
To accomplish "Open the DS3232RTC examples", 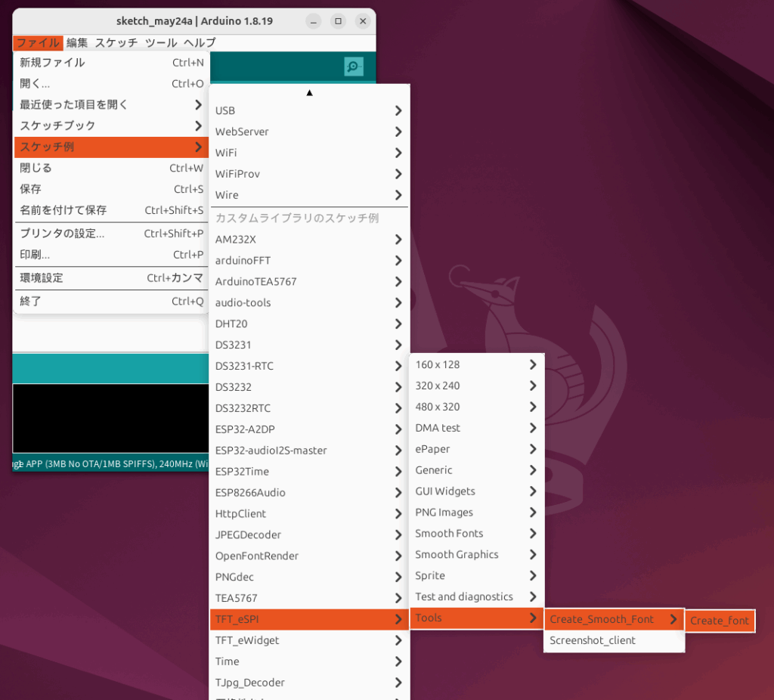I will 309,408.
